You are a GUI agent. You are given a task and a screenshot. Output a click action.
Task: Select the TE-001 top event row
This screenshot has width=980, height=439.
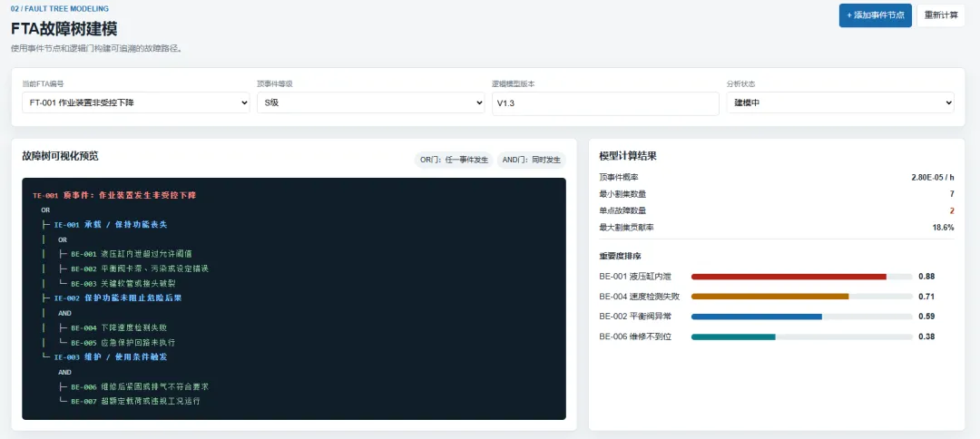pyautogui.click(x=115, y=195)
